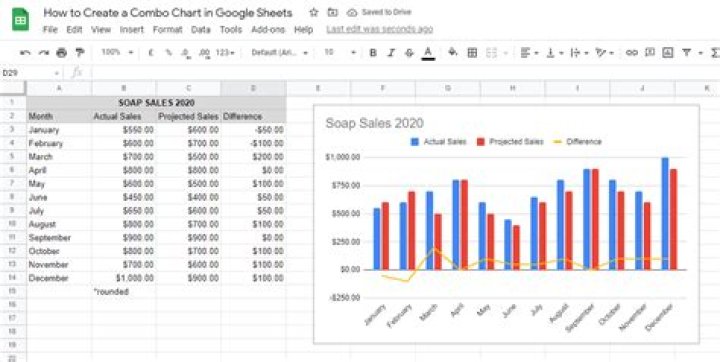The width and height of the screenshot is (720, 362).
Task: Toggle italic formatting
Action: (391, 53)
